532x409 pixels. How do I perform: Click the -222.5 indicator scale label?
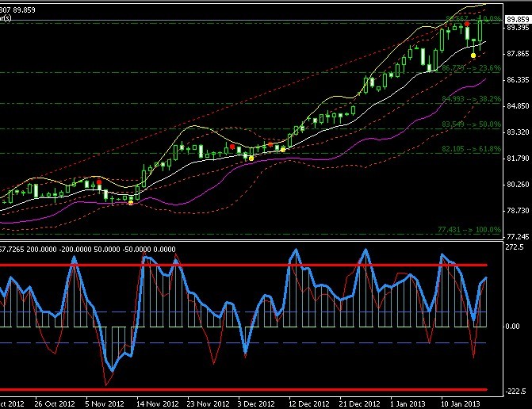click(x=515, y=392)
